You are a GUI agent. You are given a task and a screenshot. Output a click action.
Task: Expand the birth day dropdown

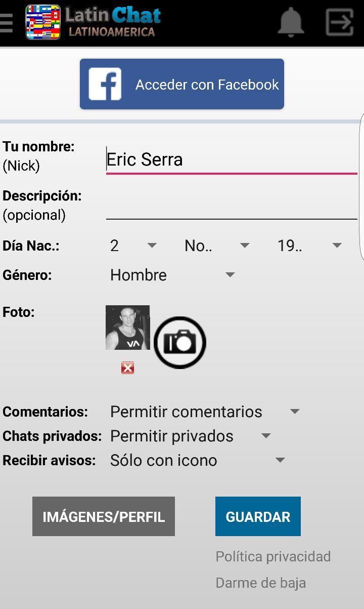pos(133,246)
